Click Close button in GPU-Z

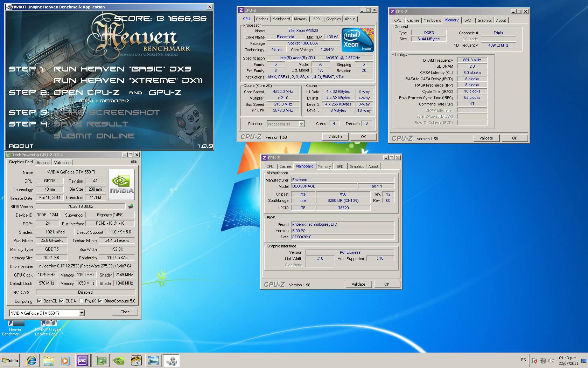(125, 312)
